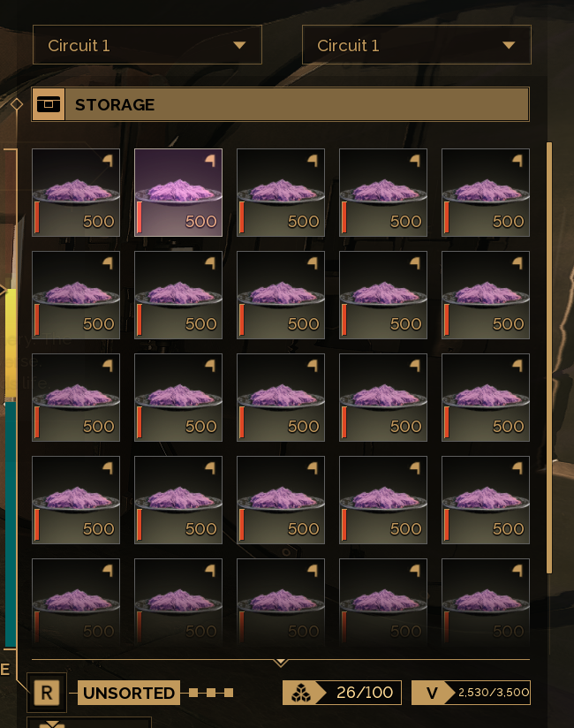Select the highlighted purple spice stack
Screen dimensions: 574x728
pyautogui.click(x=178, y=193)
